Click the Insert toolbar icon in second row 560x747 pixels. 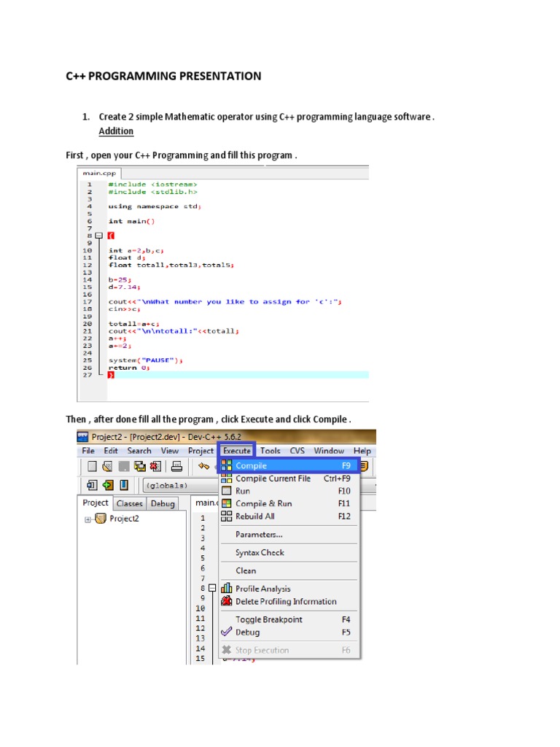pos(92,485)
